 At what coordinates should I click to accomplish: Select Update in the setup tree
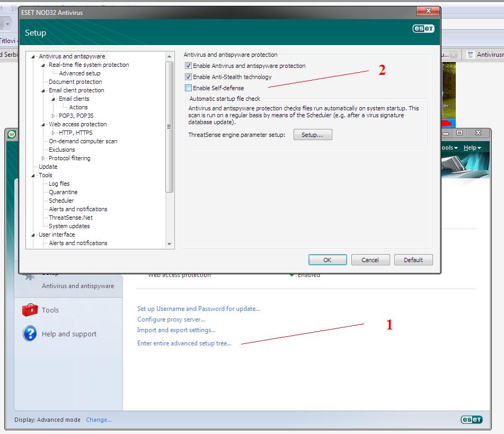pos(48,167)
